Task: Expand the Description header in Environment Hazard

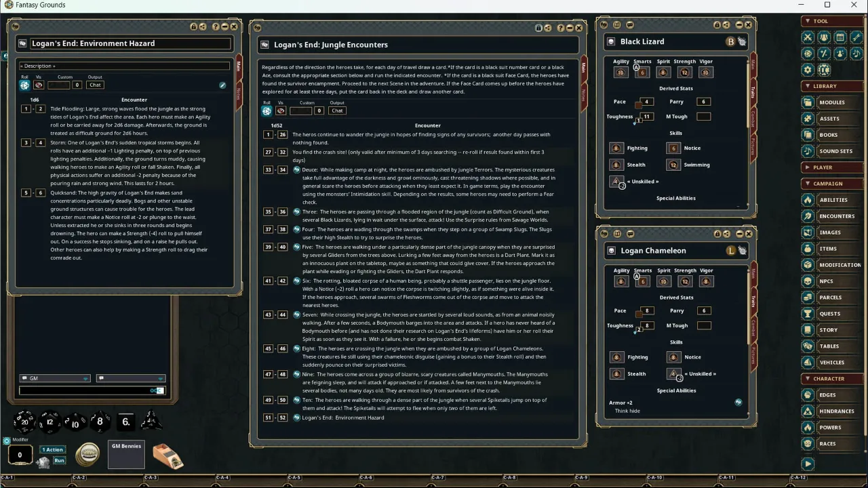Action: click(x=125, y=66)
